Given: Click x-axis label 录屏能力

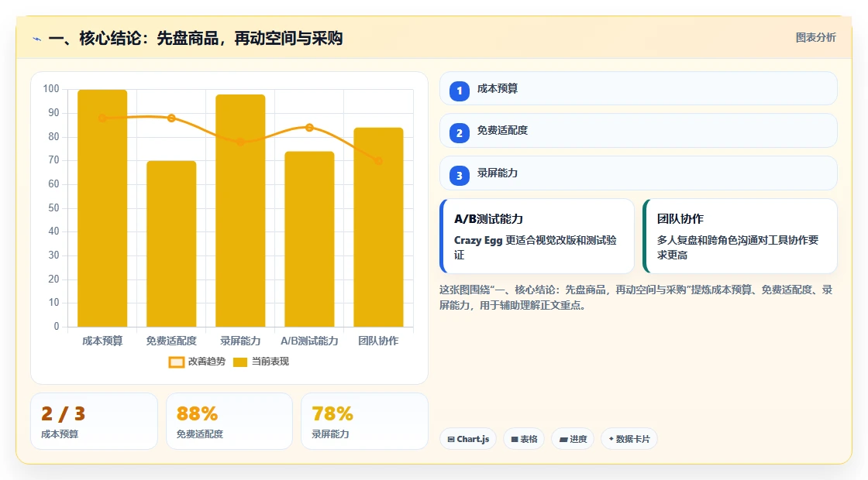Looking at the screenshot, I should (x=240, y=341).
